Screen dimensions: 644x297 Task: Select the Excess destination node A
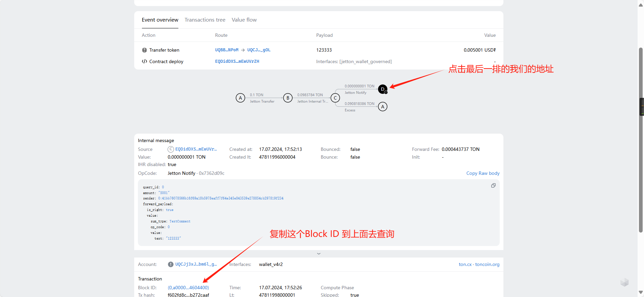[383, 107]
